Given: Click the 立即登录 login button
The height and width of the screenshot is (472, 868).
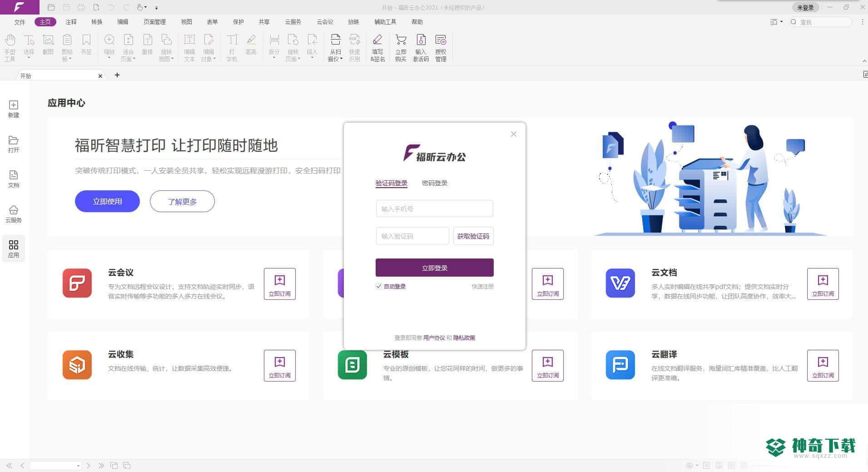Looking at the screenshot, I should coord(435,268).
